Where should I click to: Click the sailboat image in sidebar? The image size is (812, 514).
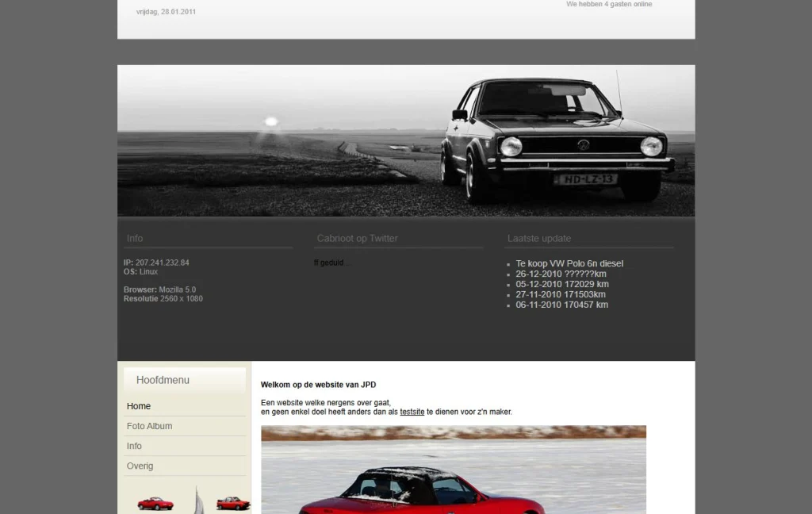[x=198, y=501]
